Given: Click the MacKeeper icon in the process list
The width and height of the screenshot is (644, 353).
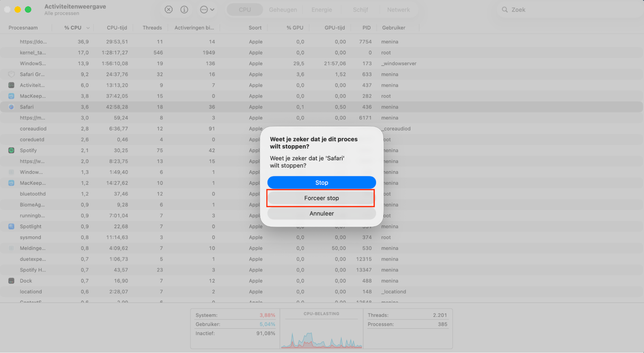Looking at the screenshot, I should [x=11, y=96].
